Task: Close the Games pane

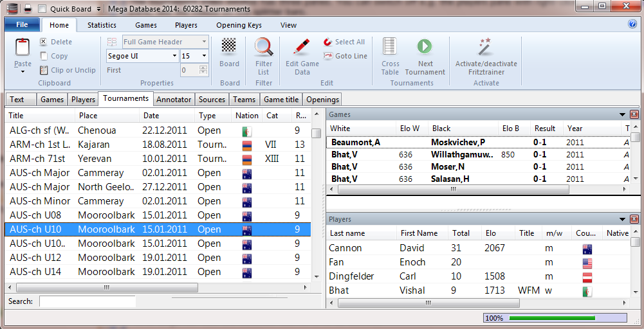Action: [634, 114]
